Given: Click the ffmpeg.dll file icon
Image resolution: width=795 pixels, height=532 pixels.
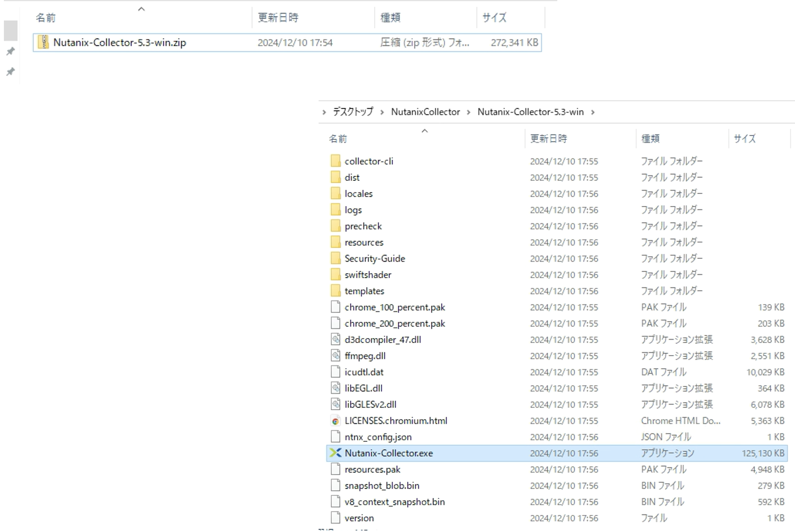Looking at the screenshot, I should [336, 356].
